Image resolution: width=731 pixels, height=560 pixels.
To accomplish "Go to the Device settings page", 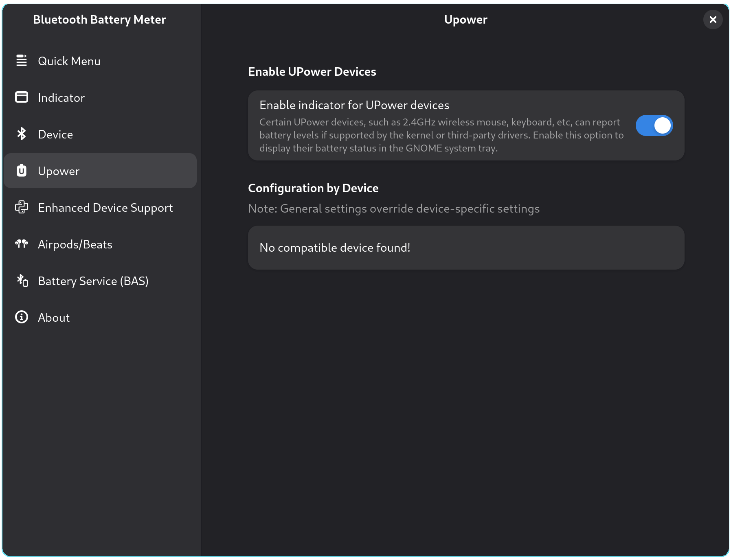I will [x=100, y=134].
